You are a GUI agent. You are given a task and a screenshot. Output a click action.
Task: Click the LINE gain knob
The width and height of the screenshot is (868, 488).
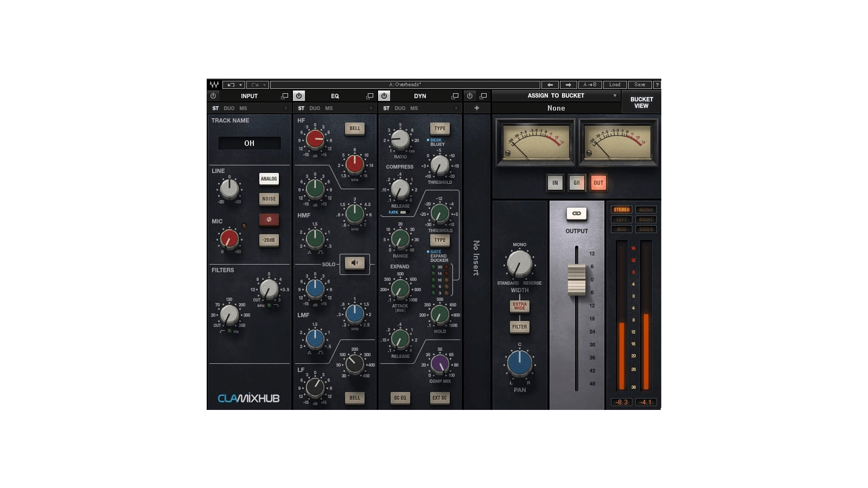tap(229, 189)
